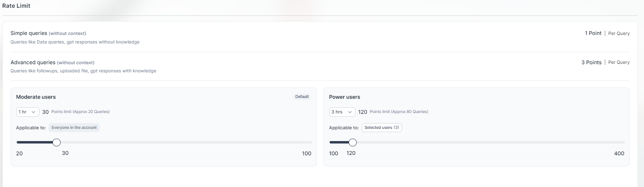Open the "3 hrs" time window dropdown
This screenshot has width=644, height=187.
pyautogui.click(x=342, y=112)
